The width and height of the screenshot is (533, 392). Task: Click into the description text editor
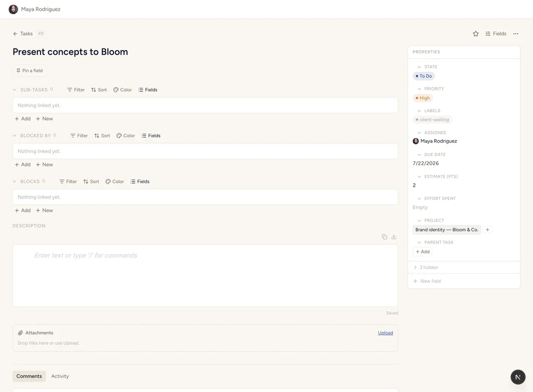205,276
